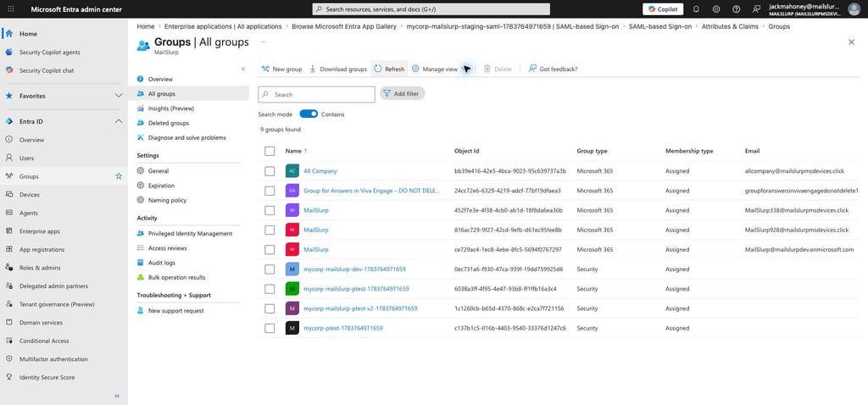This screenshot has height=405, width=868.
Task: Check the mycorp-mailslurp-ptest-v2-1783764971659 checkbox
Action: [x=270, y=308]
